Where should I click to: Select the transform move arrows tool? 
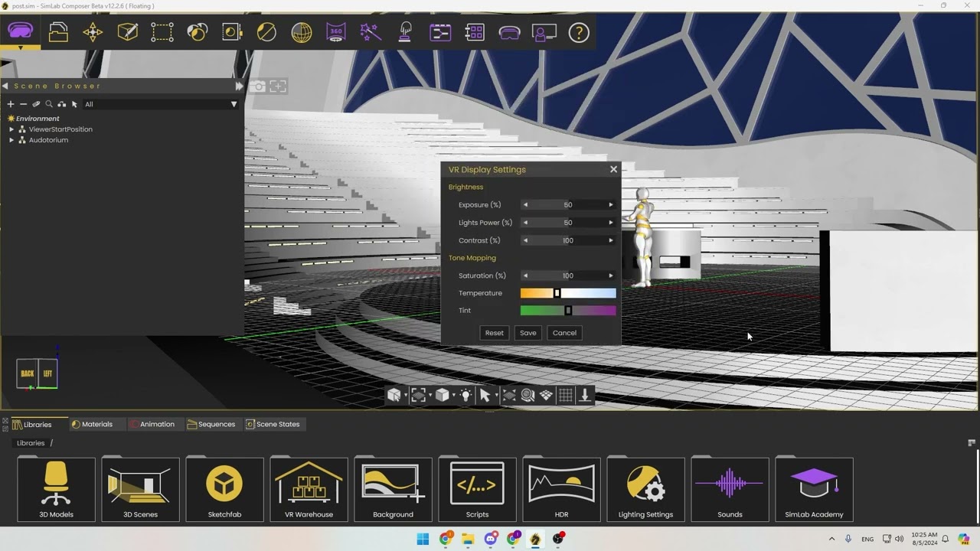[93, 32]
